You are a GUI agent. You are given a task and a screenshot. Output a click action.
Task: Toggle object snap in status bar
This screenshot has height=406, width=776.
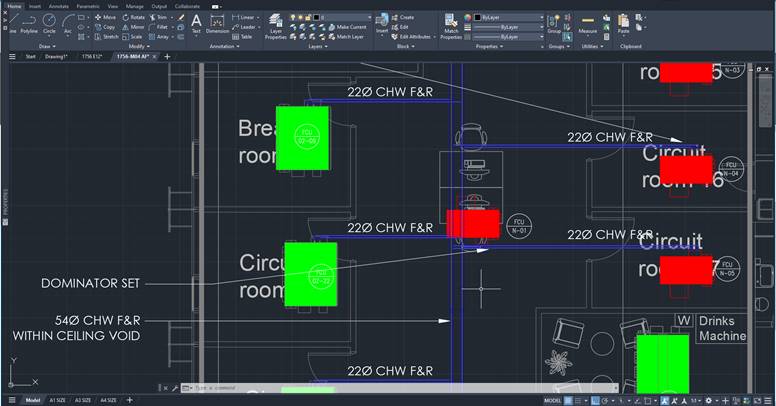(647, 400)
